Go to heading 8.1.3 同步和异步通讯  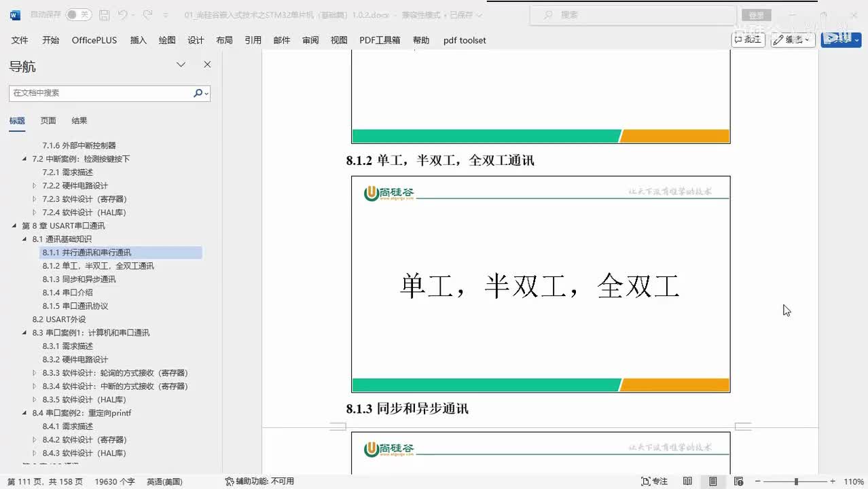point(79,279)
